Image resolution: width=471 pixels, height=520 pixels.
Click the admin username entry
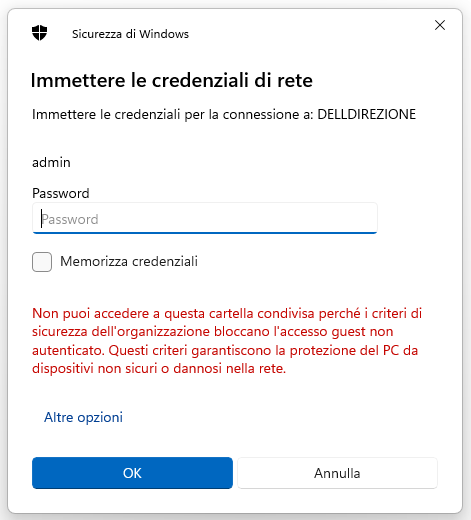point(51,163)
